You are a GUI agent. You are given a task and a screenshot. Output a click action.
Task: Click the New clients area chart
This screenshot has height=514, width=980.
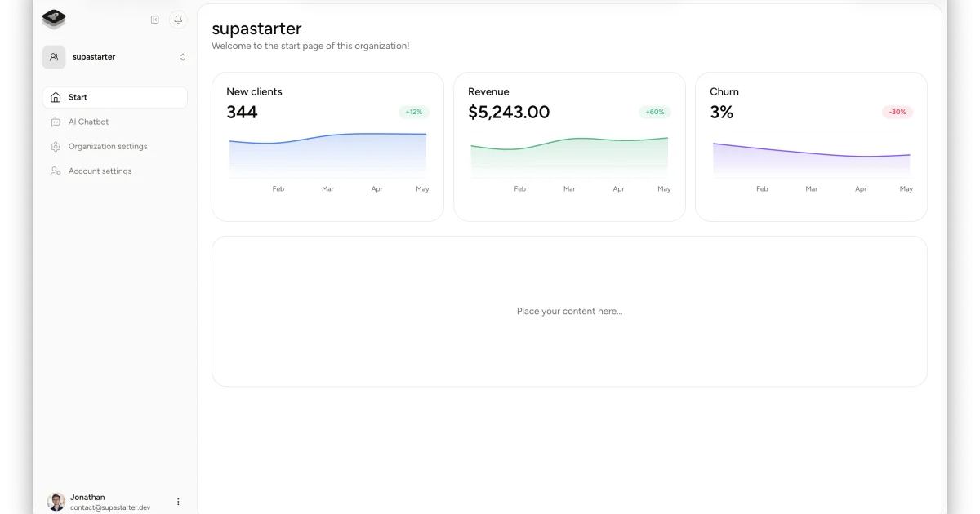[327, 155]
